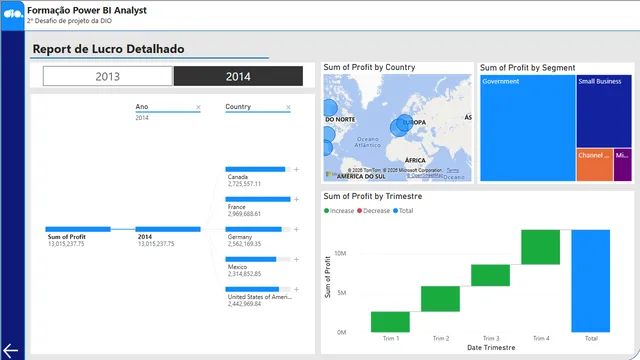Click the Decrease legend item

(x=373, y=211)
